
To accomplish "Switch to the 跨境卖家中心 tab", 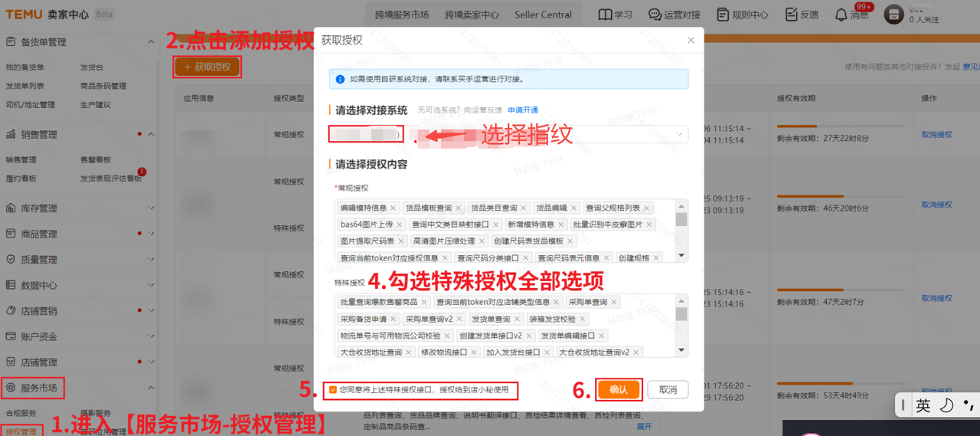I will (x=472, y=15).
